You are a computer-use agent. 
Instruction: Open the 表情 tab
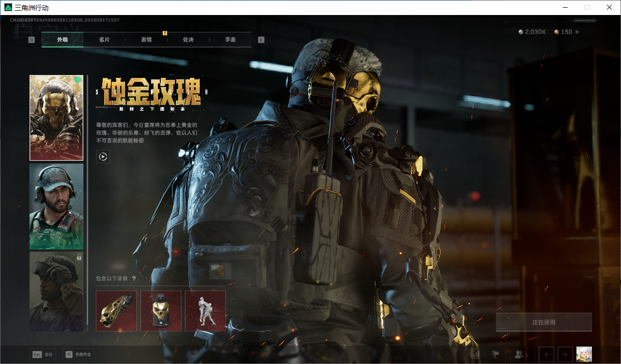(146, 40)
